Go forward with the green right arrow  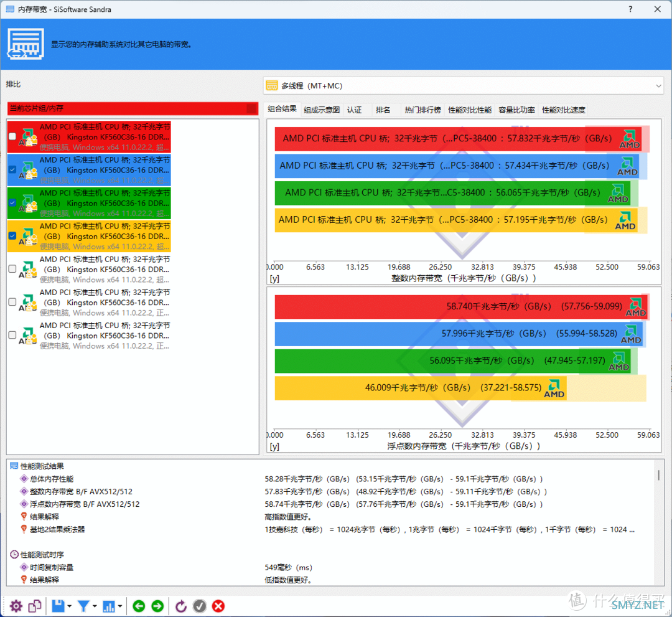click(x=157, y=606)
